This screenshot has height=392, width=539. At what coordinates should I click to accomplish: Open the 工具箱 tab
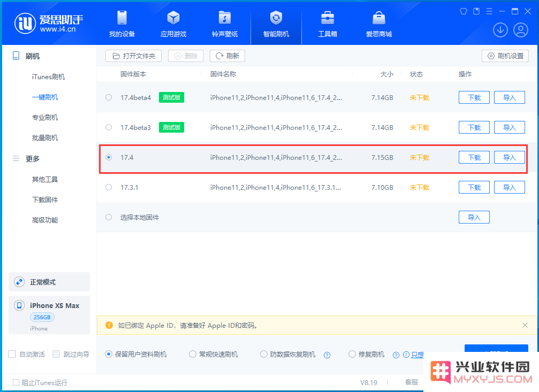pos(327,24)
